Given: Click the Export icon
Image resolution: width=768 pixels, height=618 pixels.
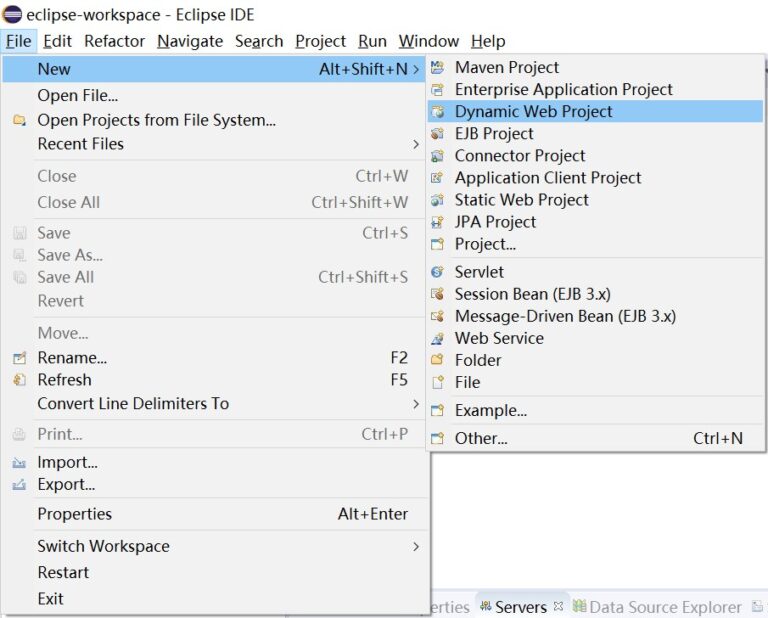Looking at the screenshot, I should [20, 485].
